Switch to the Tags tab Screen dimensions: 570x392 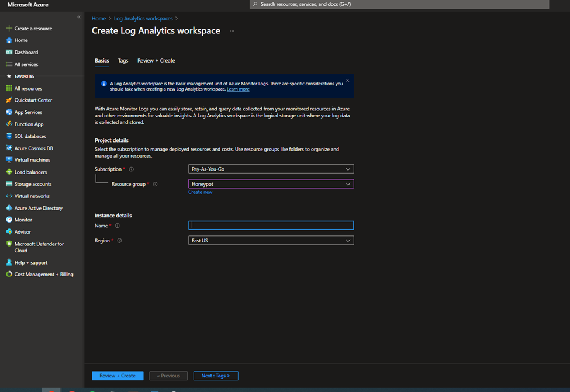coord(123,60)
